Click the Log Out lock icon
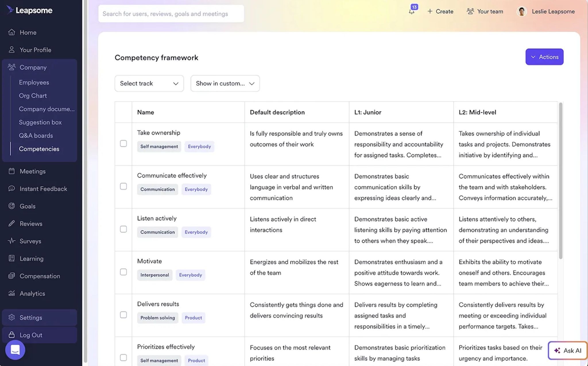This screenshot has width=588, height=366. coord(11,335)
